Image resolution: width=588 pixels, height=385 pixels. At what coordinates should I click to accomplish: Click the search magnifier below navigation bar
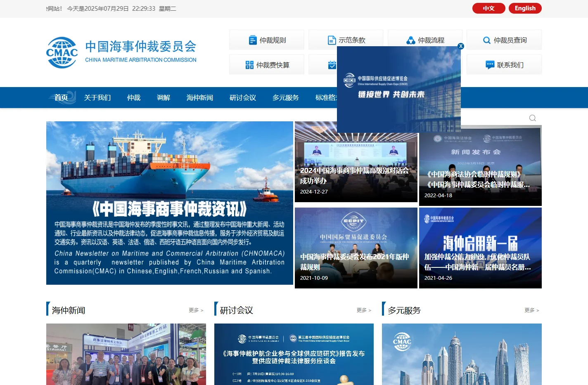533,118
